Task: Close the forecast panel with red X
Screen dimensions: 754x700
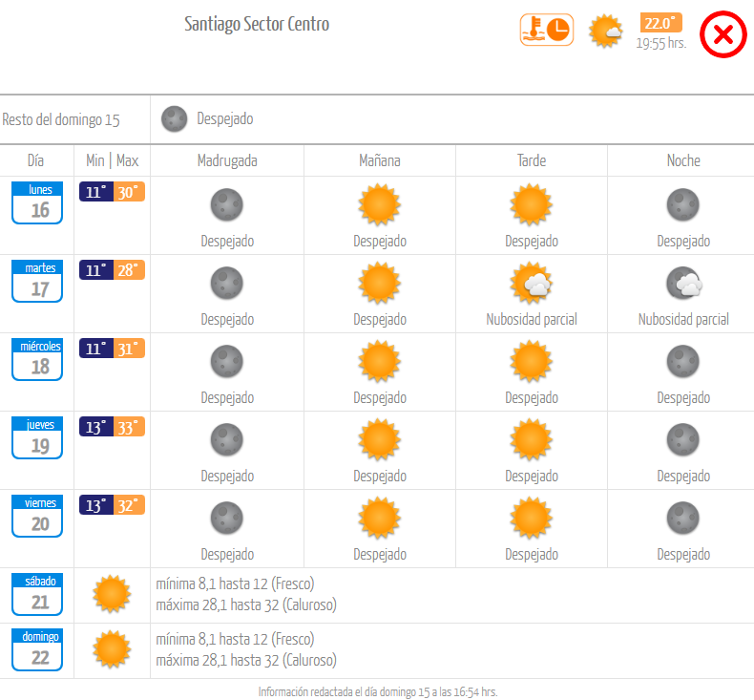Action: pos(723,35)
